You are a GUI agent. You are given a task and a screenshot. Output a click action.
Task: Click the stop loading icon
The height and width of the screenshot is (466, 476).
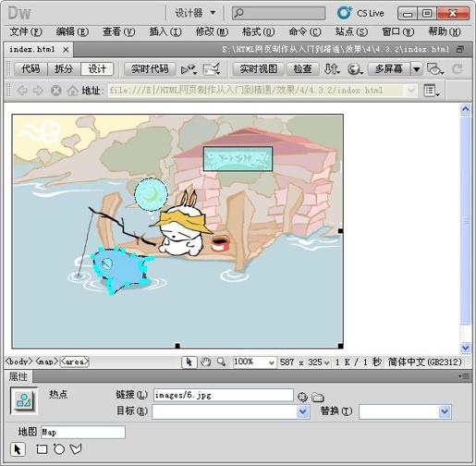click(55, 91)
